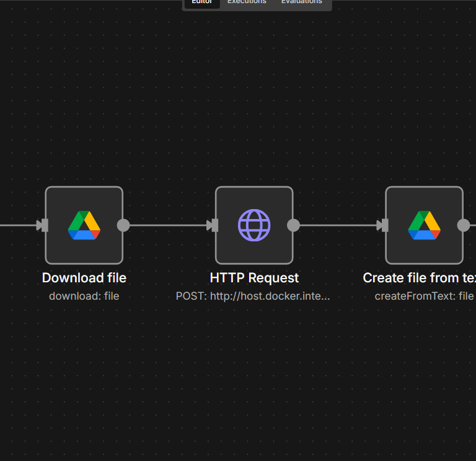
Task: Click the output handle of Download file node
Action: 123,225
